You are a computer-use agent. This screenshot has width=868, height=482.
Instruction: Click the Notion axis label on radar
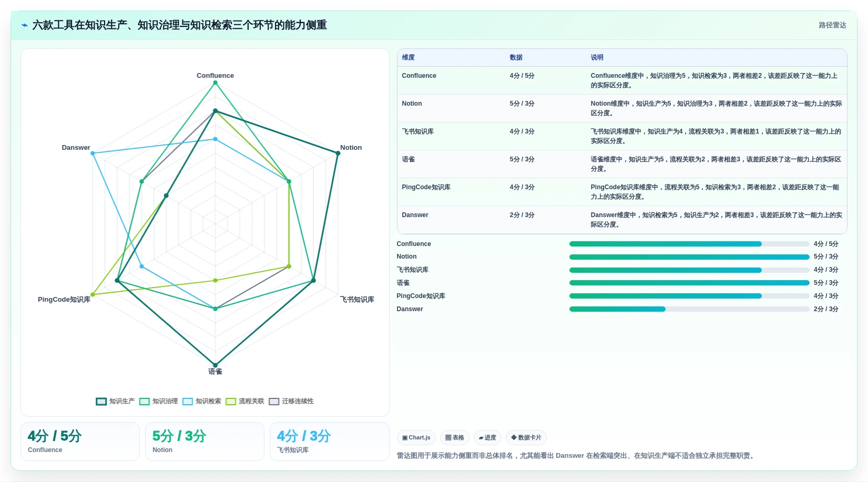coord(351,148)
